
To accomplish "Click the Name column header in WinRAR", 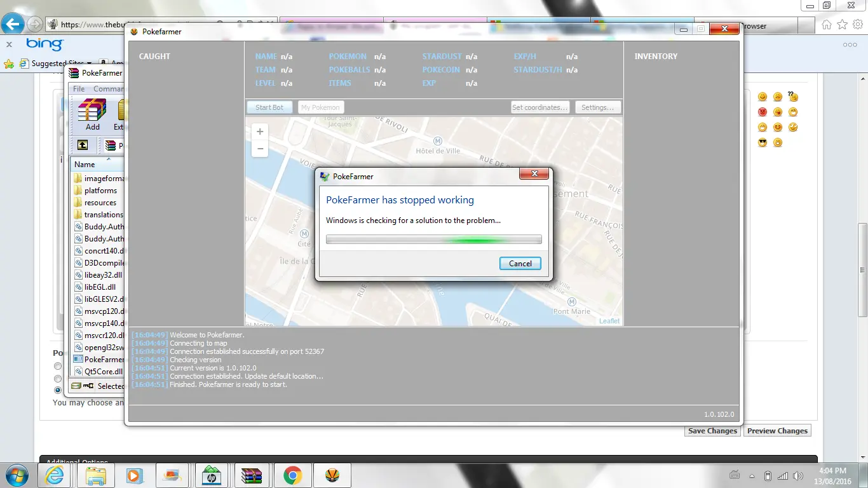I will [x=97, y=164].
